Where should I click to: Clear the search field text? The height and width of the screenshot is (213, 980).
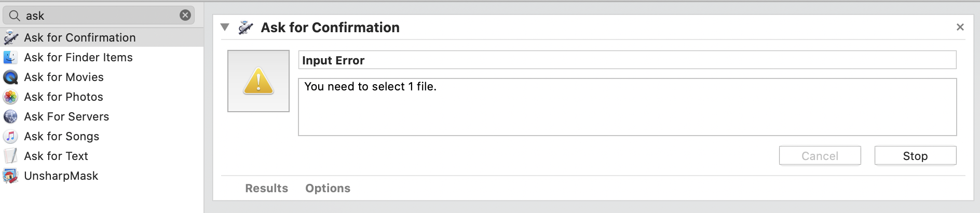[x=185, y=15]
